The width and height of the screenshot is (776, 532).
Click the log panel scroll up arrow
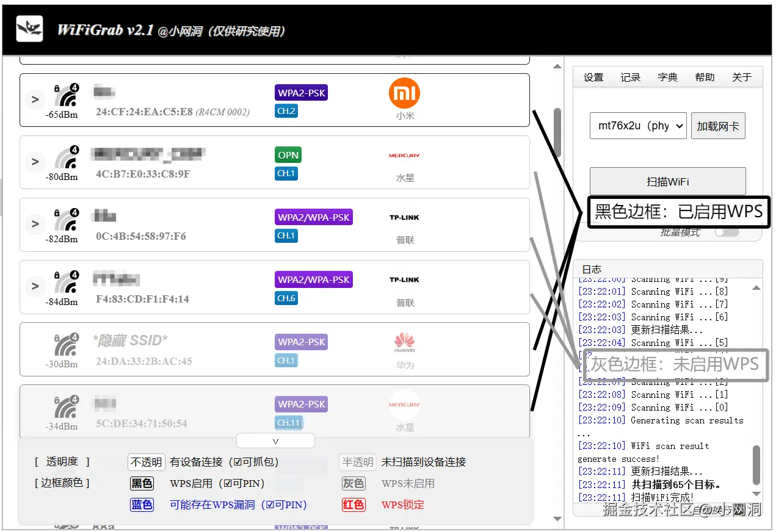(756, 287)
